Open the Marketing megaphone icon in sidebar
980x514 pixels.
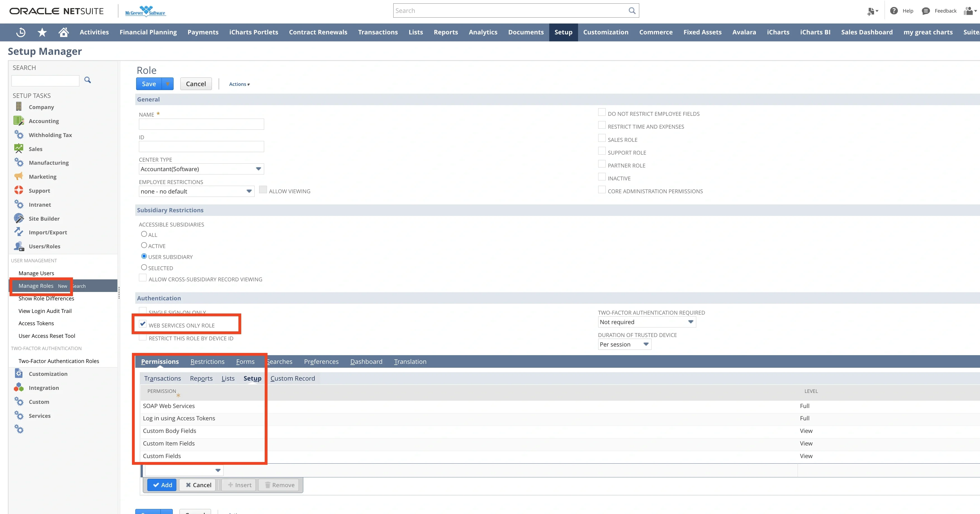coord(19,176)
